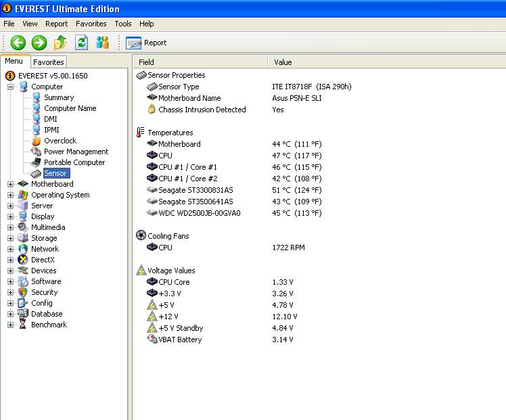This screenshot has height=420, width=506.
Task: Click the Software icon in tree
Action: coord(23,281)
